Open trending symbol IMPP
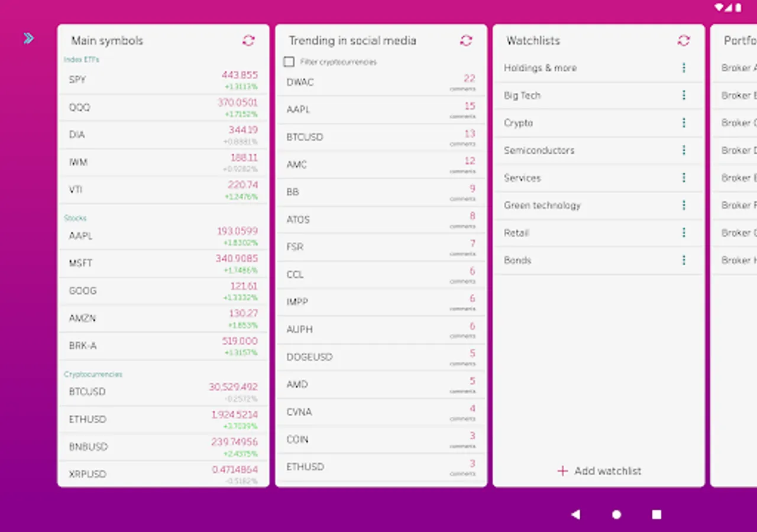757x532 pixels. 381,302
